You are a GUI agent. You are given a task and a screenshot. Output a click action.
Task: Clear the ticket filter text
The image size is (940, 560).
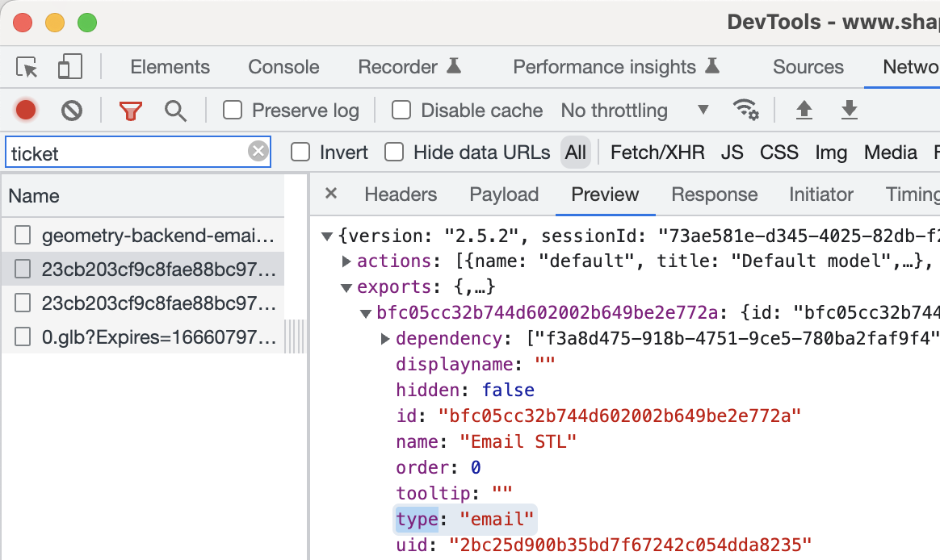[x=258, y=152]
